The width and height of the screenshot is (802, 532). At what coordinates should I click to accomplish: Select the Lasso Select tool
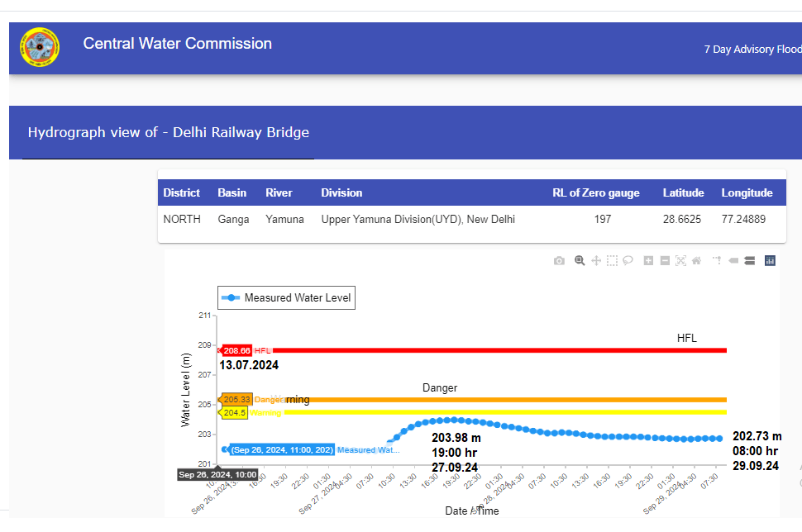point(628,261)
